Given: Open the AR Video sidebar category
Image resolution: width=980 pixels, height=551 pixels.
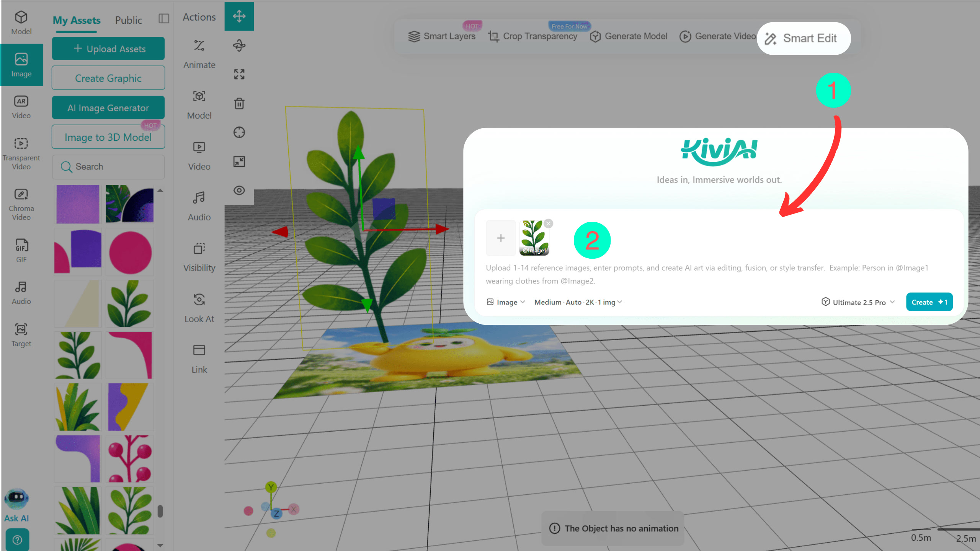Looking at the screenshot, I should coord(21,107).
